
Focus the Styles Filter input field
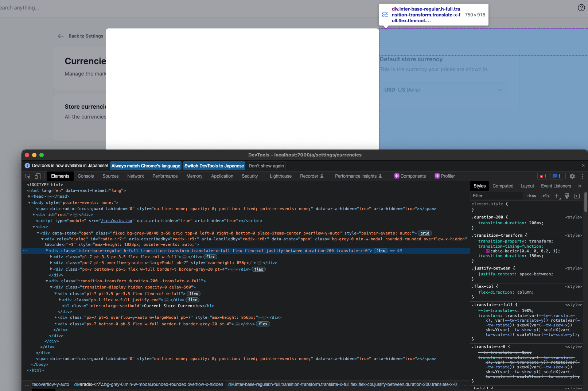point(498,196)
